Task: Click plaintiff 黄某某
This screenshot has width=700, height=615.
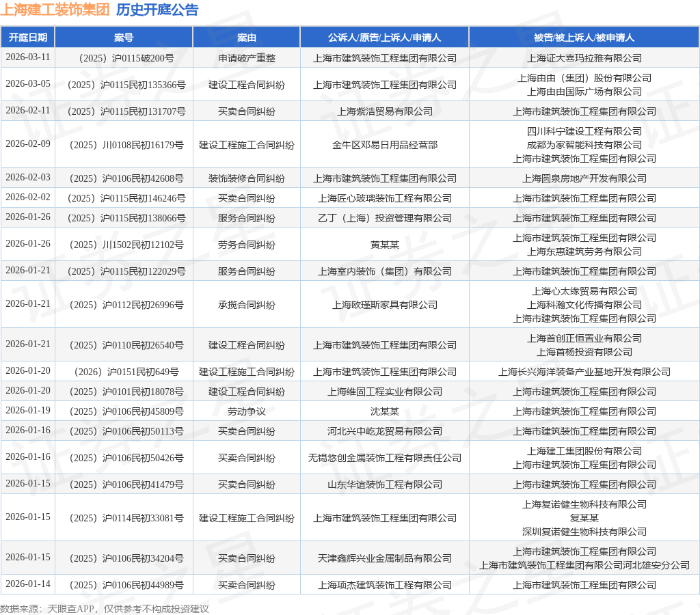Action: pyautogui.click(x=384, y=245)
